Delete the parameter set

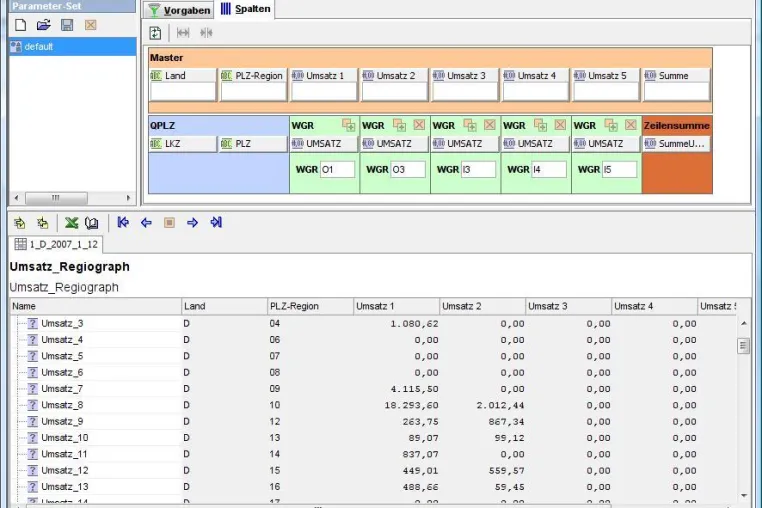[90, 25]
